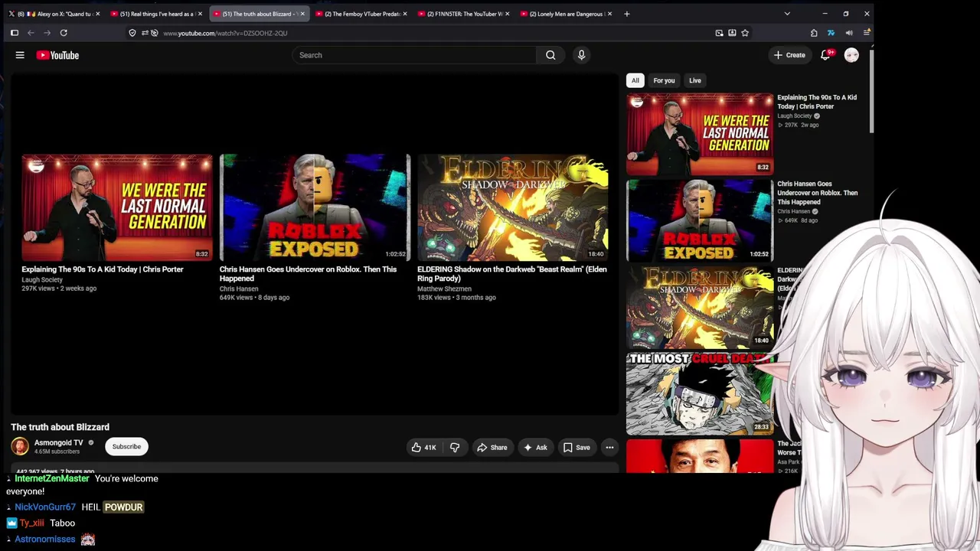980x551 pixels.
Task: Switch to Femboy VTuber Predator tab
Action: tap(361, 14)
